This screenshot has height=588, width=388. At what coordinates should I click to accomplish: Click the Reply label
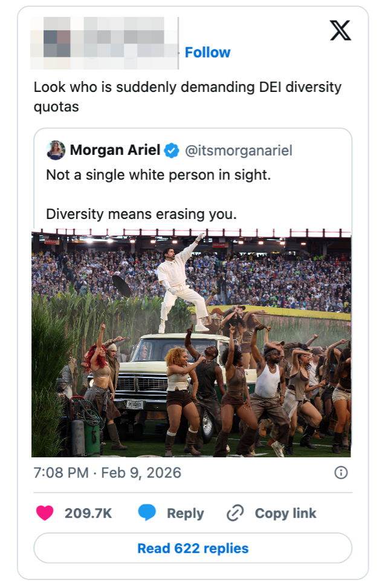click(185, 514)
